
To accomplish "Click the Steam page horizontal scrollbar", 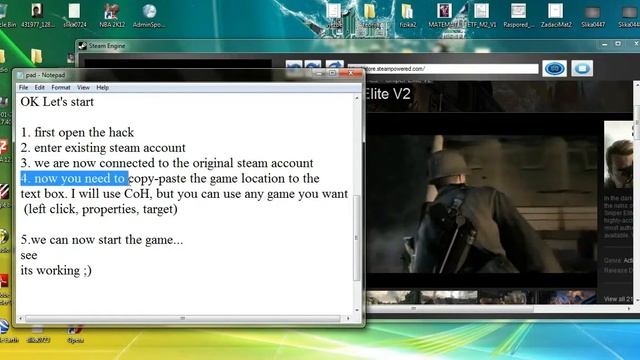I will click(449, 309).
